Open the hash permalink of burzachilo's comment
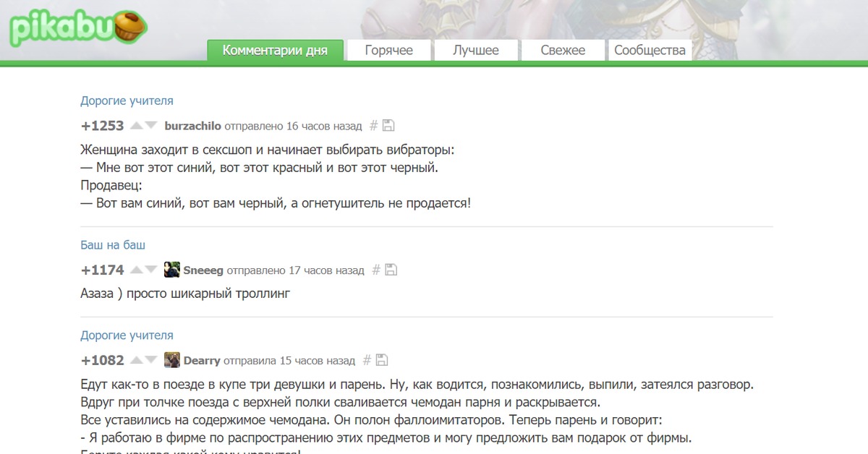This screenshot has width=868, height=454. click(x=373, y=126)
